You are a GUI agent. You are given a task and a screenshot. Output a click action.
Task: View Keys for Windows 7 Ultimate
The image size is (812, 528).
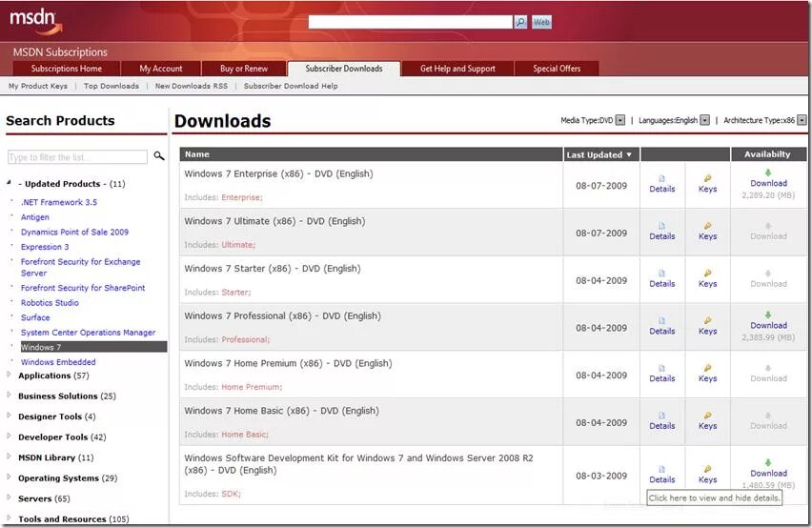(x=707, y=232)
